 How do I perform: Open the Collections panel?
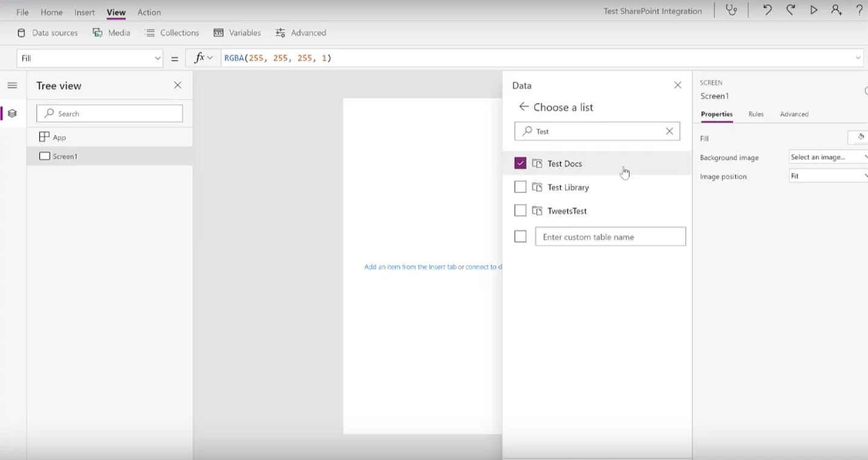tap(172, 33)
